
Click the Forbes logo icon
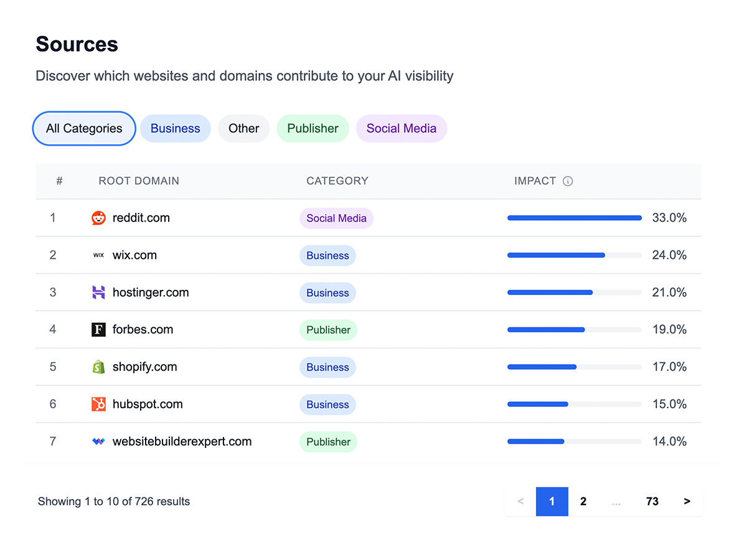pos(98,330)
